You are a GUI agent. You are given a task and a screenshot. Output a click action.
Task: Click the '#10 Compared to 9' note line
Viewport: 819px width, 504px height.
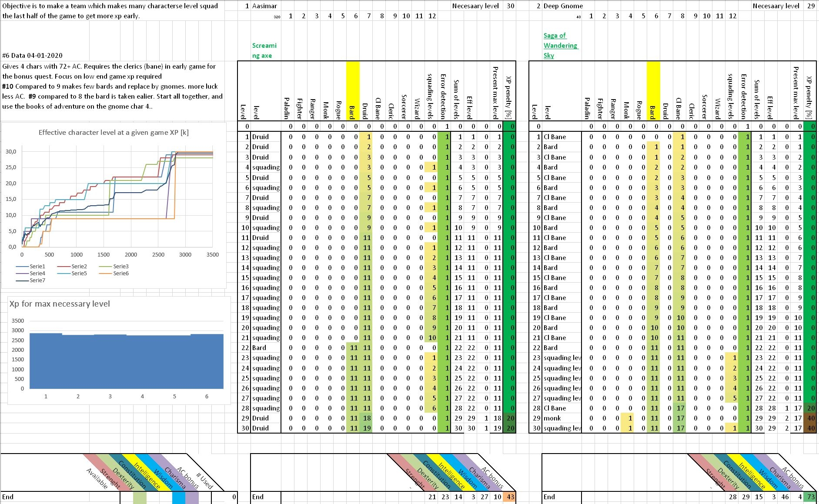[x=110, y=86]
